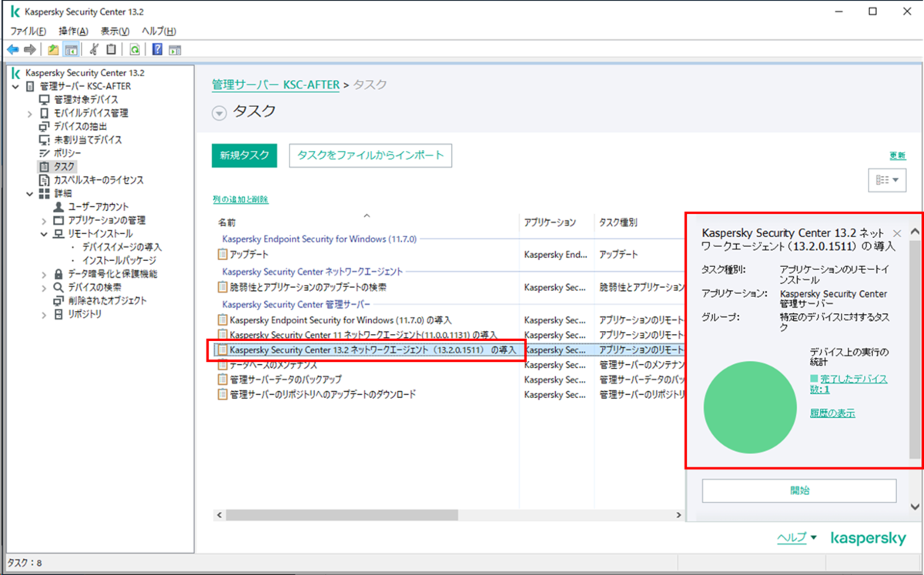Image resolution: width=924 pixels, height=575 pixels.
Task: Click the horizontal scrollbar thumb in task list
Action: (342, 513)
